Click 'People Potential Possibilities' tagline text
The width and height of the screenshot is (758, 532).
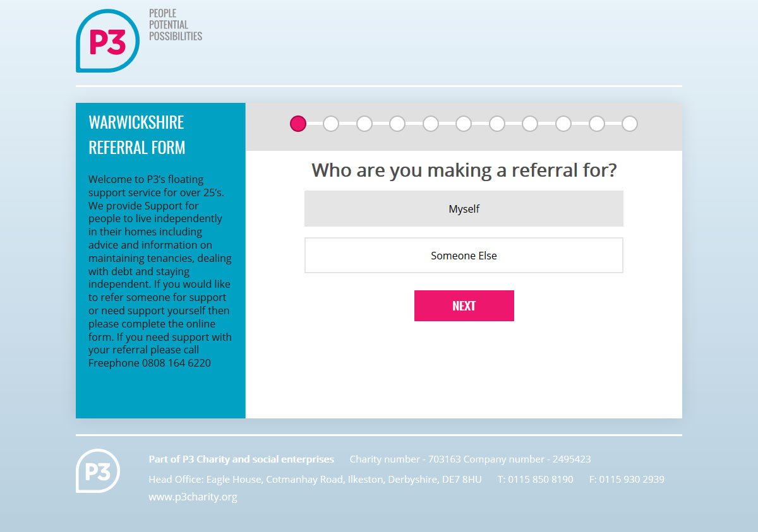click(x=176, y=25)
